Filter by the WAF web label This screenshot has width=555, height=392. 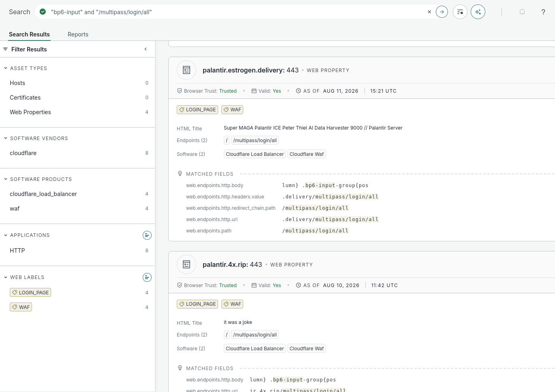[21, 307]
